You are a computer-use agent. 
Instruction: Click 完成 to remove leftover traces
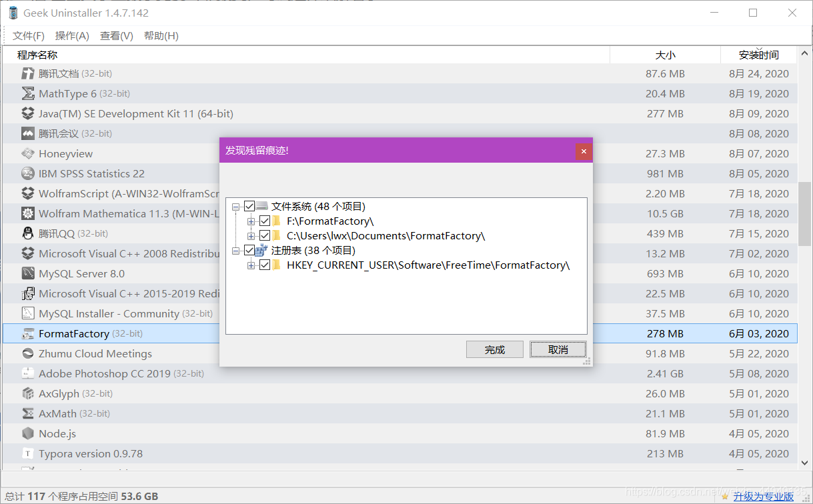[495, 349]
